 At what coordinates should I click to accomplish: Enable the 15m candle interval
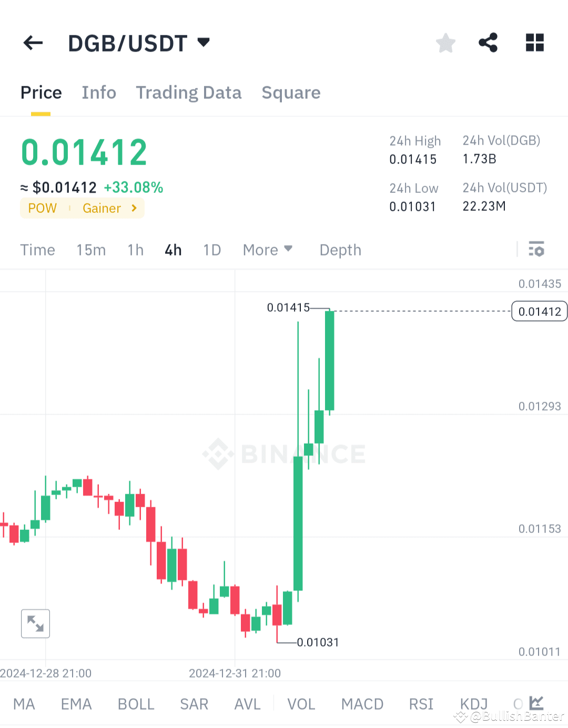pyautogui.click(x=90, y=250)
